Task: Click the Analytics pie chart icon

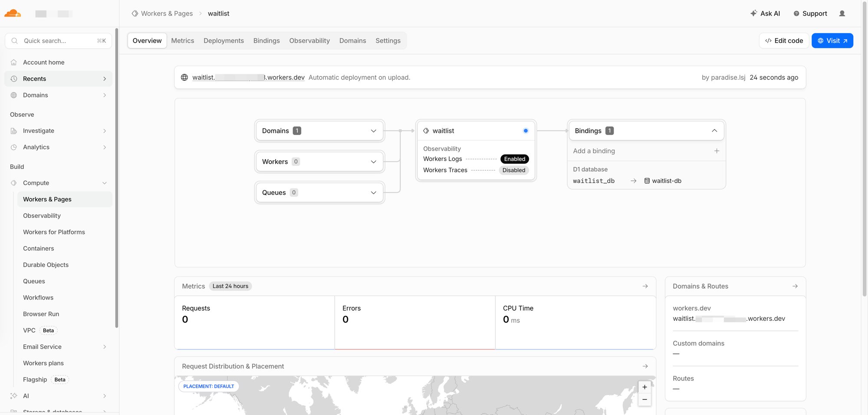Action: click(x=14, y=147)
